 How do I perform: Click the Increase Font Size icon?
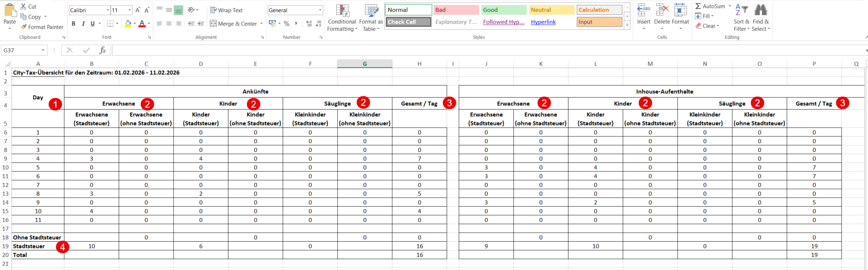click(x=138, y=10)
